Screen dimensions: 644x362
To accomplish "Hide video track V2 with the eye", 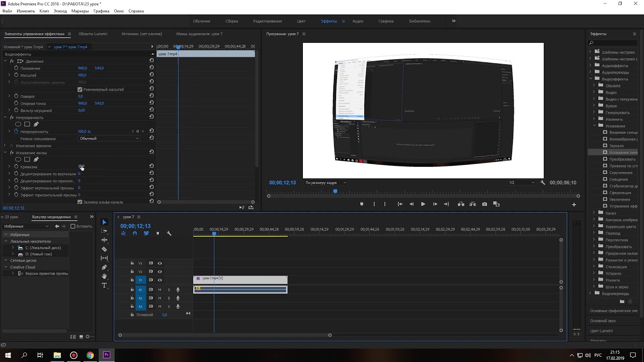I will (x=160, y=271).
